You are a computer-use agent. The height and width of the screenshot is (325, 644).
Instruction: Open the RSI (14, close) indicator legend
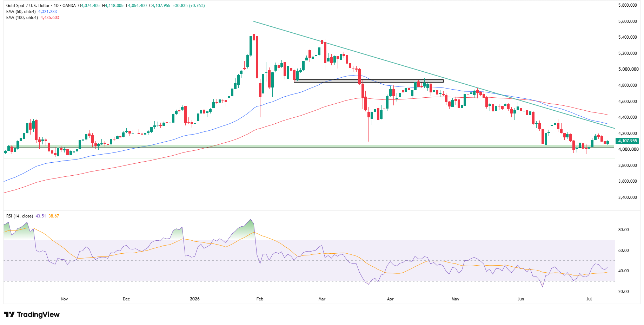point(20,216)
